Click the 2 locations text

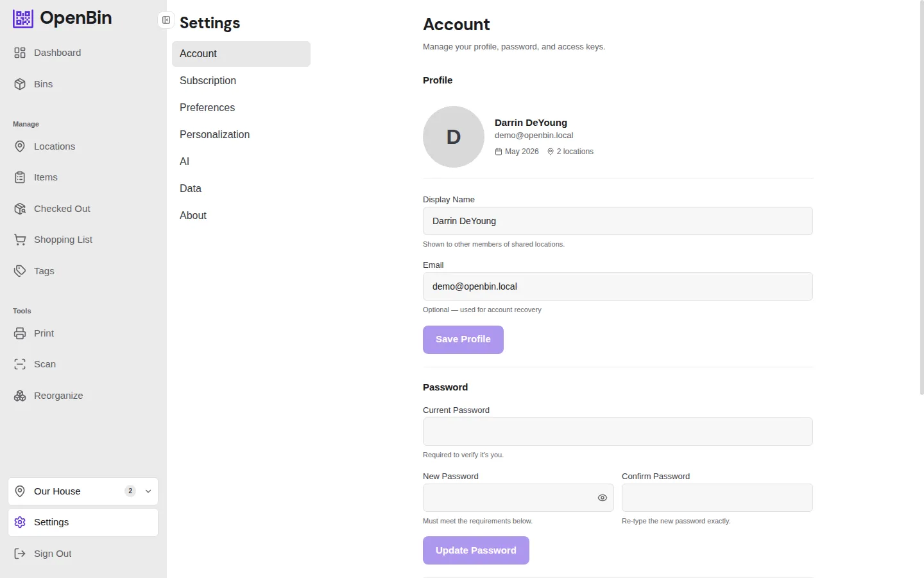pos(575,152)
